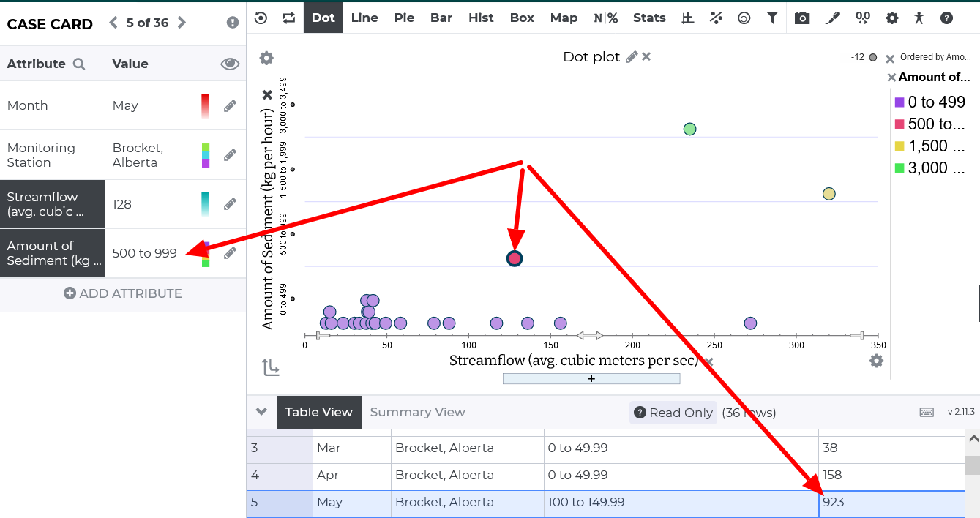Open the accessibility figure icon
The height and width of the screenshot is (518, 980).
click(919, 18)
